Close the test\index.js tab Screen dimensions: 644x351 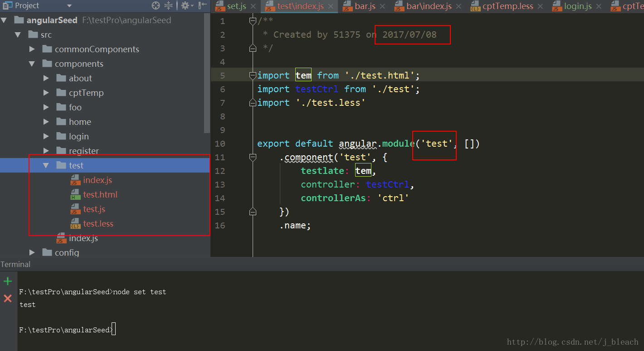click(x=332, y=6)
